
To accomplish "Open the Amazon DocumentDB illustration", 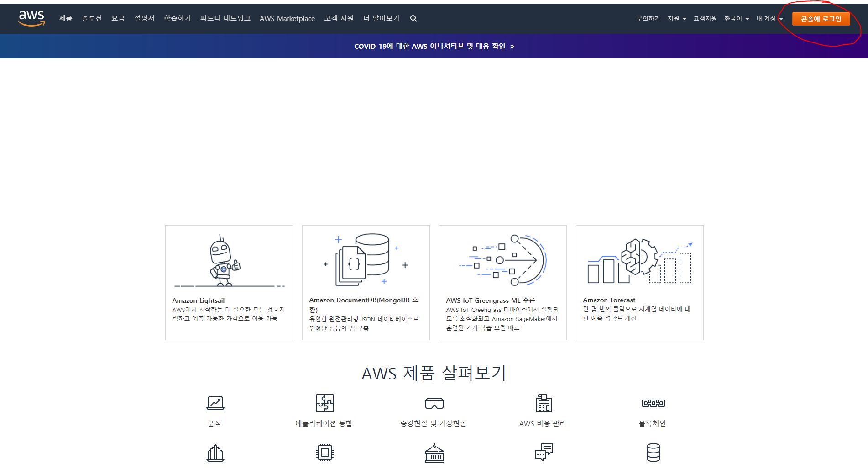I will tap(366, 260).
